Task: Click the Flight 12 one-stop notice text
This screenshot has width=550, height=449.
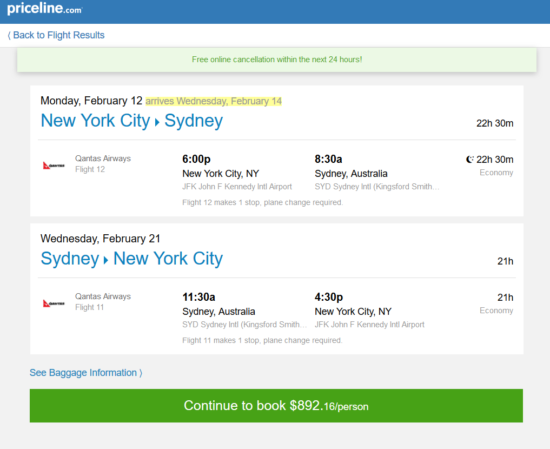Action: [262, 202]
